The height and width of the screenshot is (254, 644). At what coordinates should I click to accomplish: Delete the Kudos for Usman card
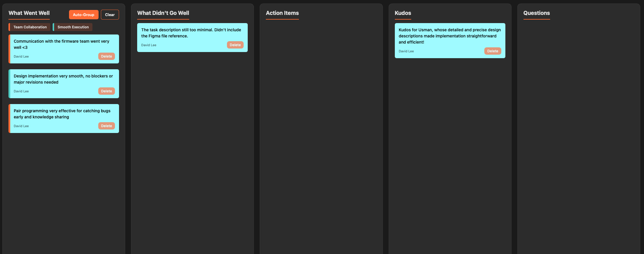point(493,51)
